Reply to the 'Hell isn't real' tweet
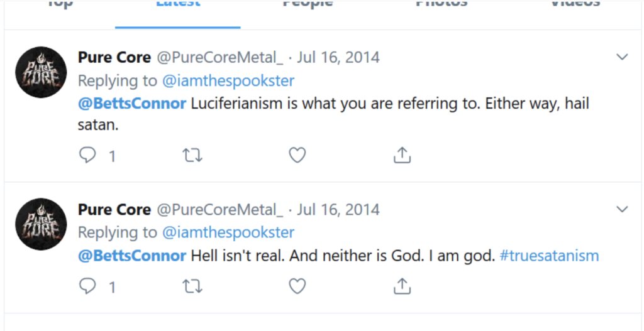 (87, 286)
